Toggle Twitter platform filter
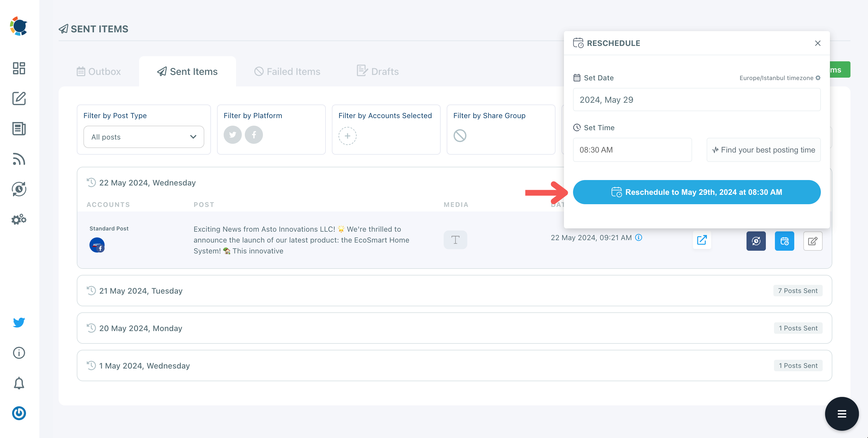The height and width of the screenshot is (438, 868). pyautogui.click(x=232, y=135)
